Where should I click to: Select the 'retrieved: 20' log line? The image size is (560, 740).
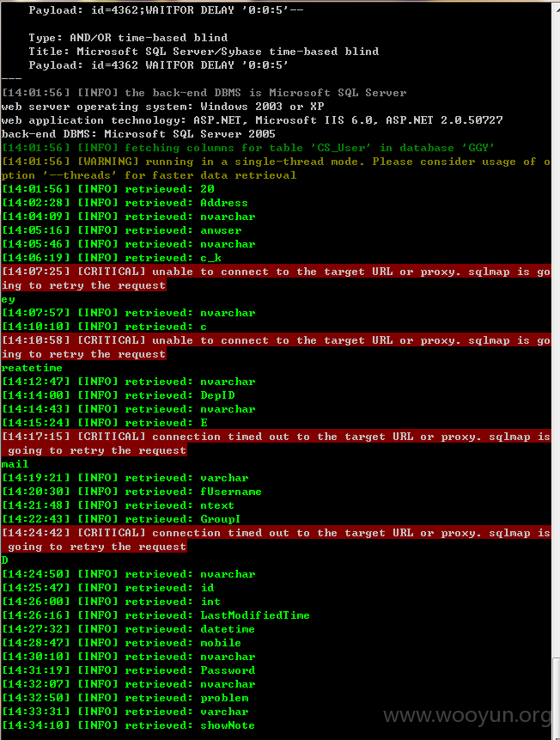[108, 189]
